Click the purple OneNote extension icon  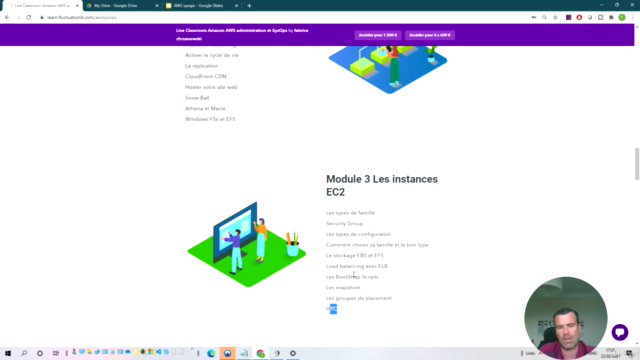568,18
